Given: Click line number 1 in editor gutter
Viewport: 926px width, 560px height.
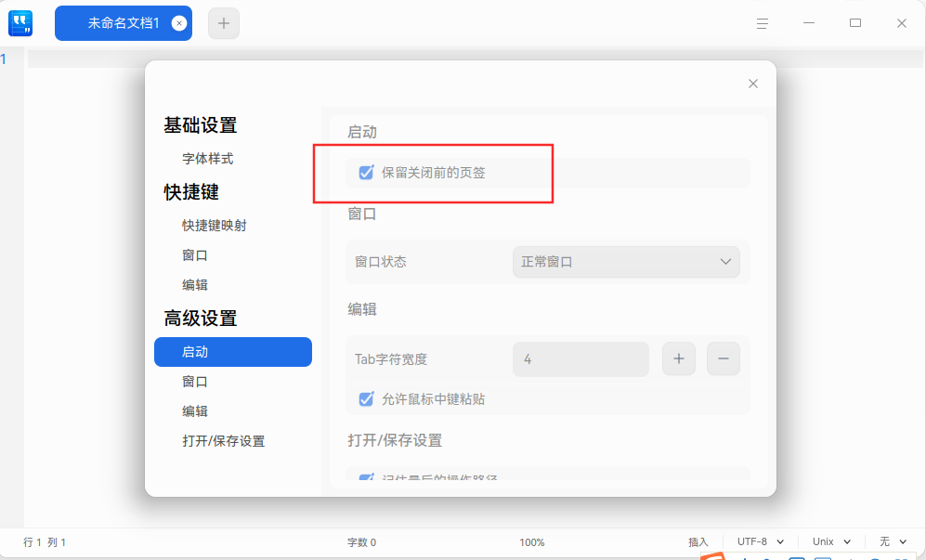Looking at the screenshot, I should (x=4, y=59).
